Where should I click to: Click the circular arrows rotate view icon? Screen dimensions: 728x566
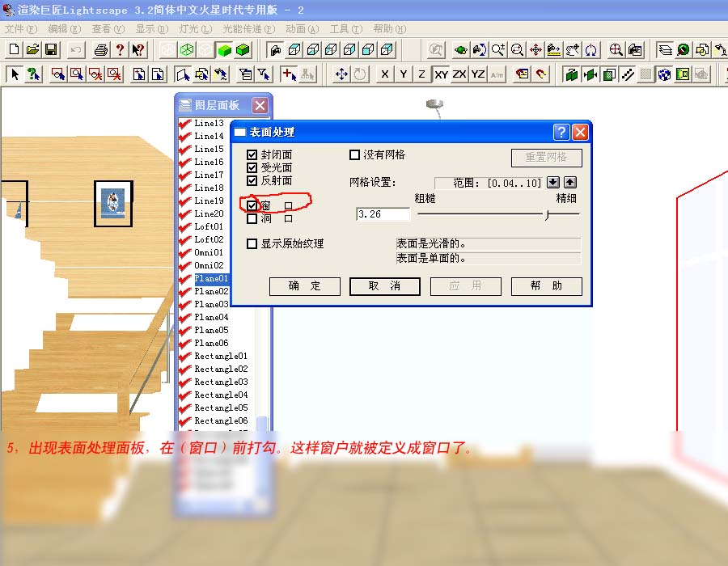(x=590, y=49)
